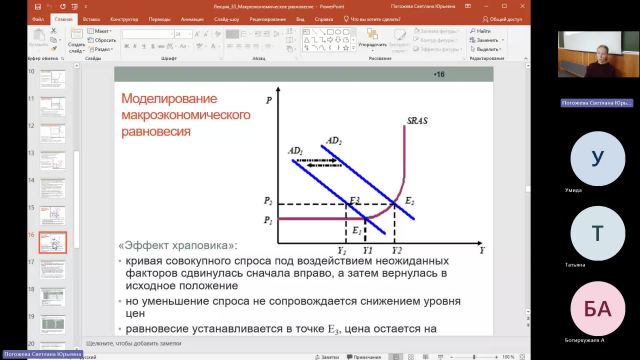Toggle the Заметки notes pane in status bar
Image resolution: width=640 pixels, height=360 pixels.
point(327,357)
